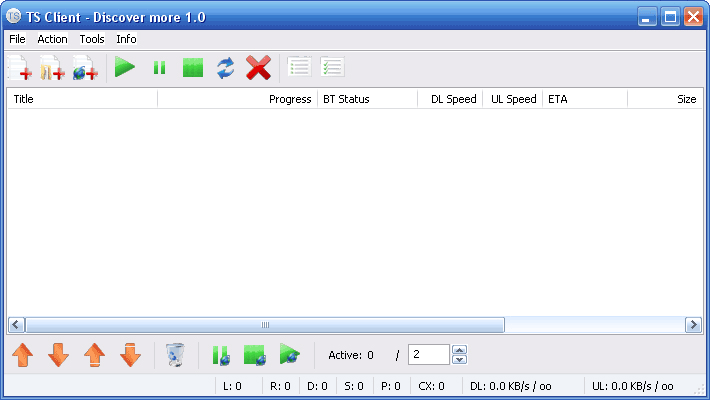Click the blue refresh arrows icon
Image resolution: width=710 pixels, height=400 pixels.
coord(225,68)
